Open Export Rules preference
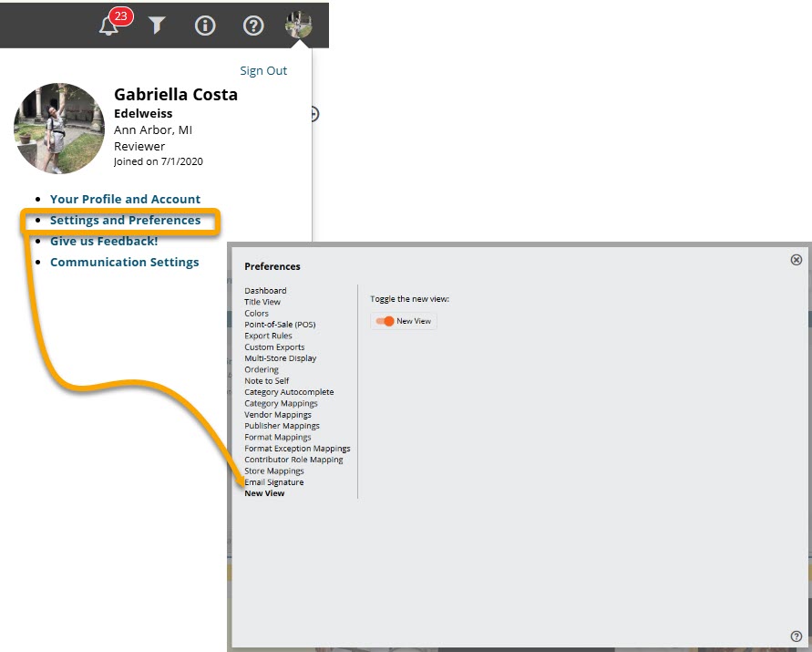This screenshot has width=812, height=652. pos(268,336)
